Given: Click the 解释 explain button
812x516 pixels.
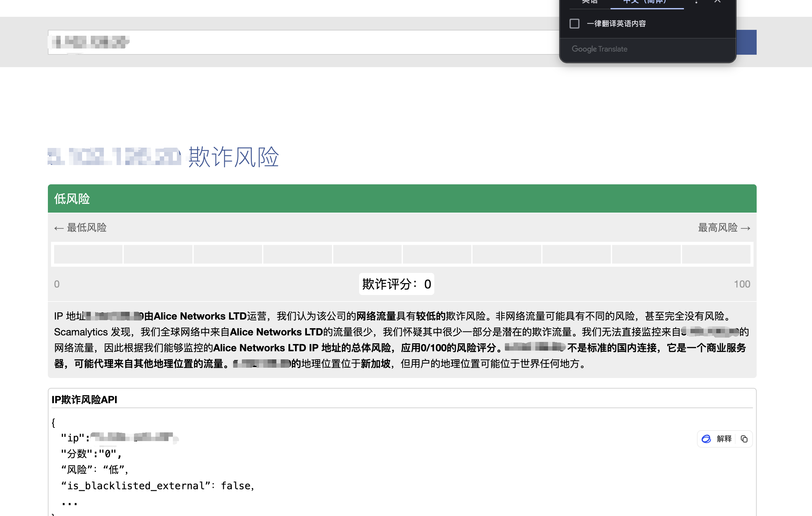Looking at the screenshot, I should click(724, 439).
